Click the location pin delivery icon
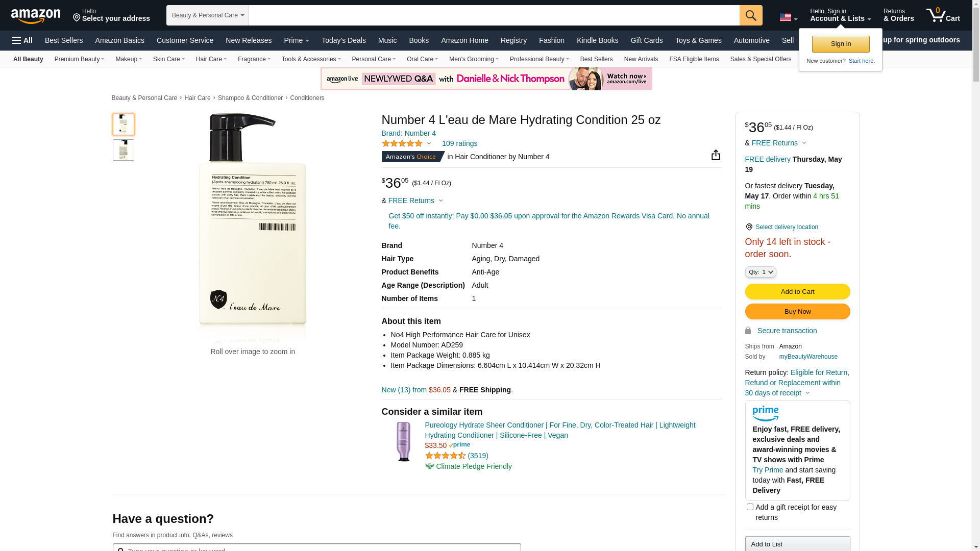Image resolution: width=980 pixels, height=551 pixels. [749, 227]
